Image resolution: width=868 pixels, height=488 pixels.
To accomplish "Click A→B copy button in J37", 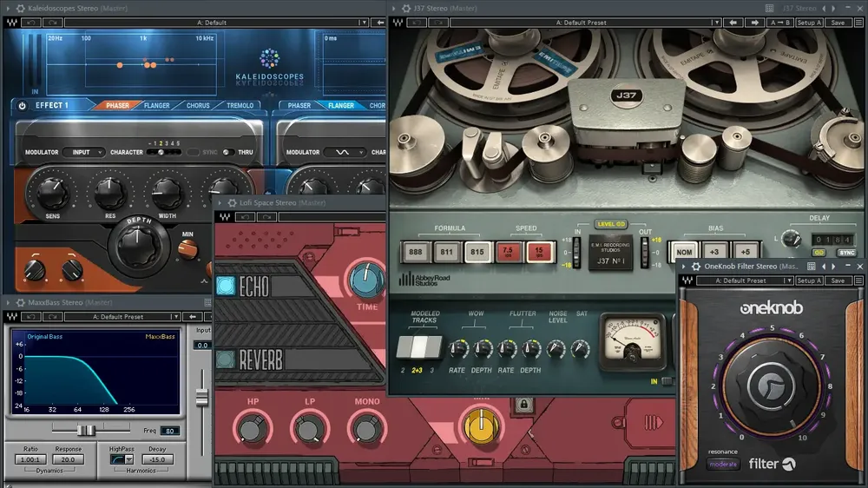I will pos(780,23).
